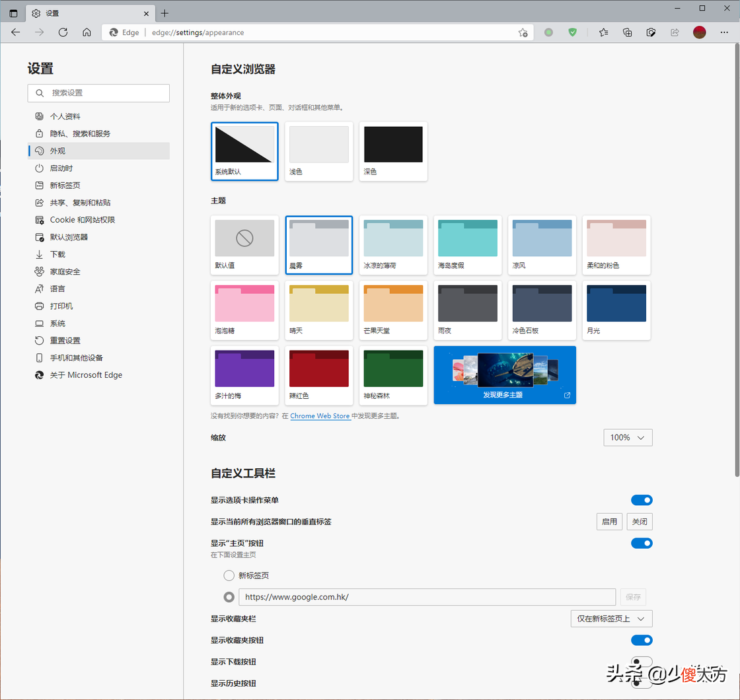Image resolution: width=740 pixels, height=700 pixels.
Task: Choose the 辣红色 theme
Action: click(319, 375)
